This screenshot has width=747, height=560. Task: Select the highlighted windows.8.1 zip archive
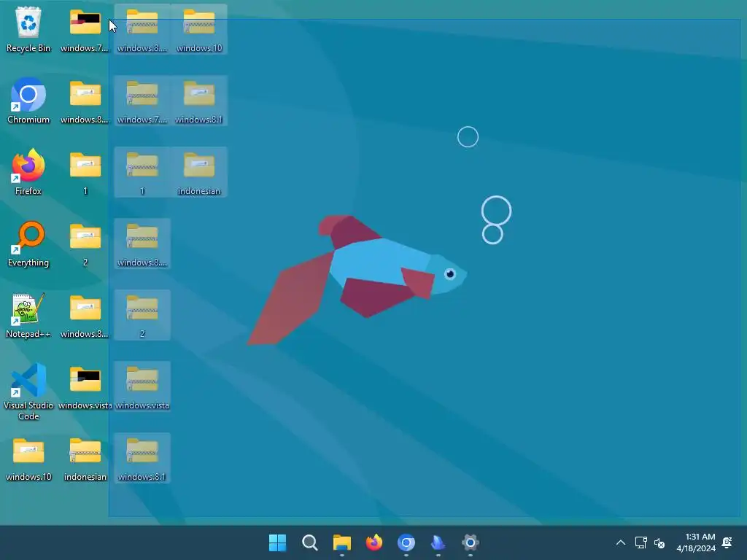click(142, 458)
